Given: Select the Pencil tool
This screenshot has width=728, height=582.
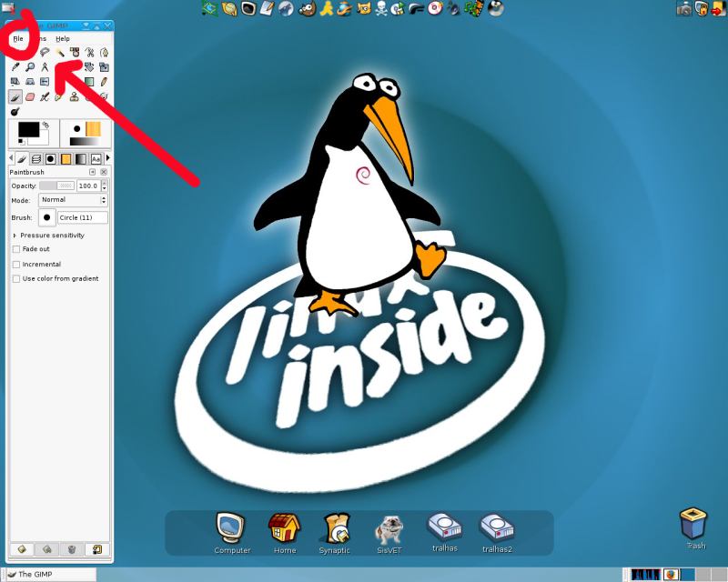Looking at the screenshot, I should [104, 82].
